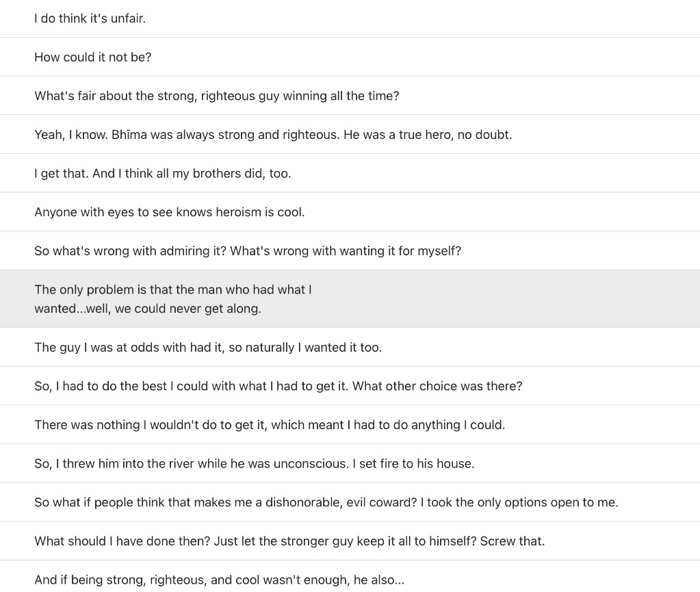Screen dimensions: 700x592
Task: Select the line "I do think it's unfair."
Action: tap(350, 18)
